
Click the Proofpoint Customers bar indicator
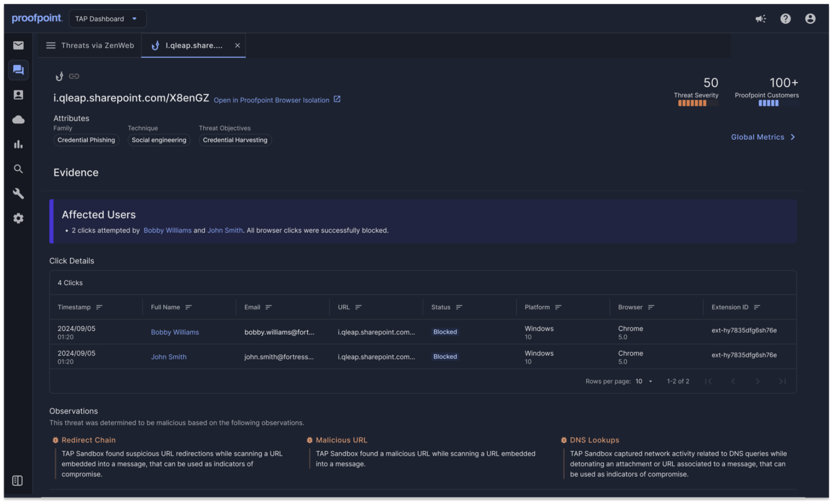pyautogui.click(x=778, y=103)
